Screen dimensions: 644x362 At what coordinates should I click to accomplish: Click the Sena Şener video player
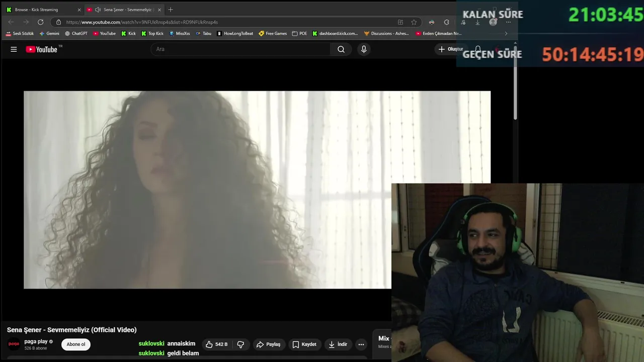(x=257, y=190)
